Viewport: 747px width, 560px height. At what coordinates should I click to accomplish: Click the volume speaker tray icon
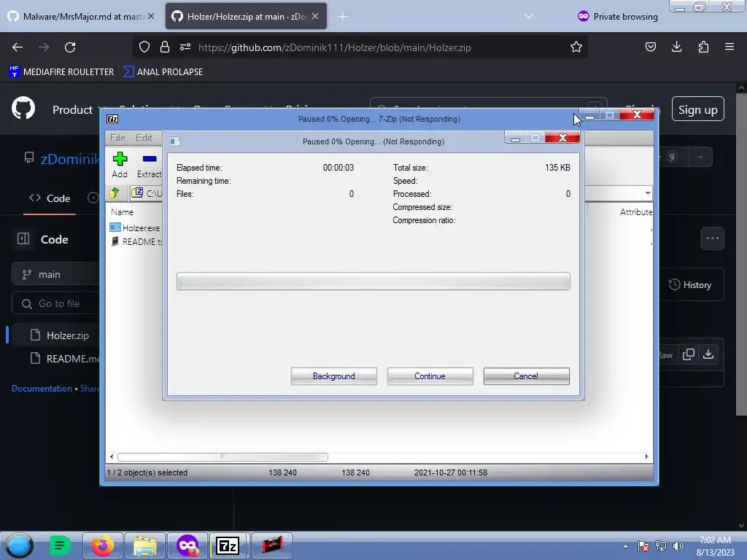678,546
